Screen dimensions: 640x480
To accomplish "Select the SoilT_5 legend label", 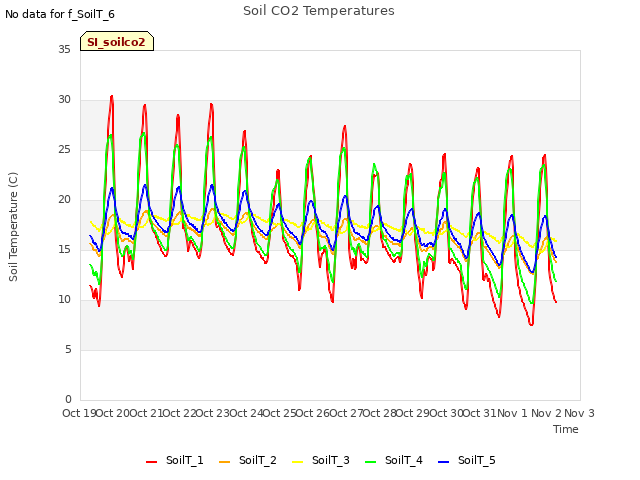I will tap(476, 460).
